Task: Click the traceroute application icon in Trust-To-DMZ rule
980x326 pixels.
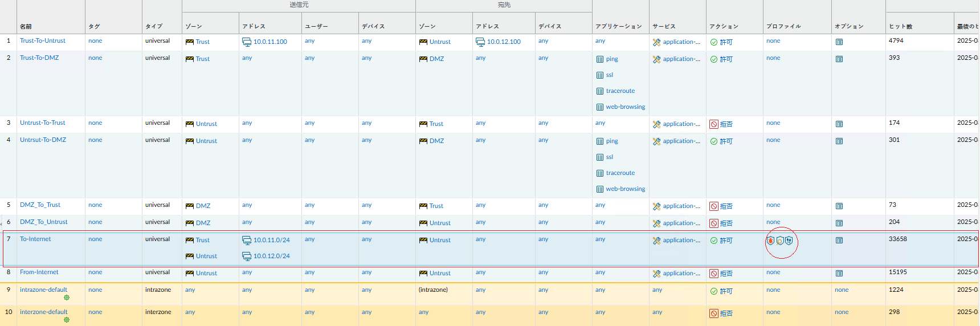Action: point(600,91)
